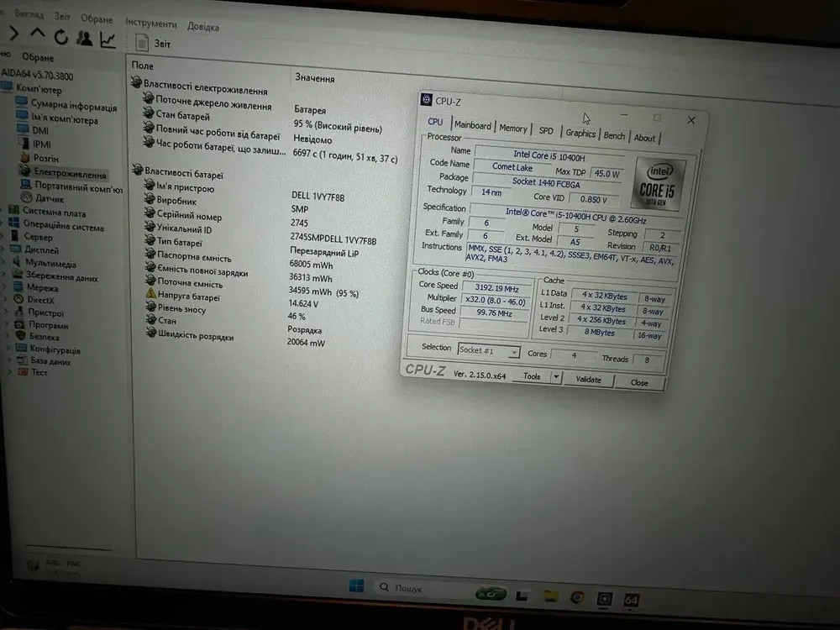Select Сумарна інформація tree item
This screenshot has width=840, height=630.
tap(73, 106)
